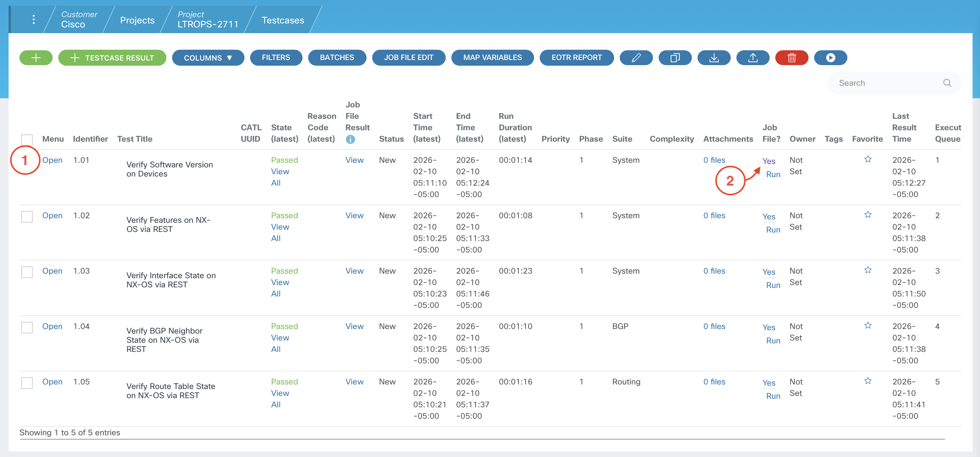Check the box for testcase 1.02
This screenshot has height=457, width=980.
tap(27, 217)
